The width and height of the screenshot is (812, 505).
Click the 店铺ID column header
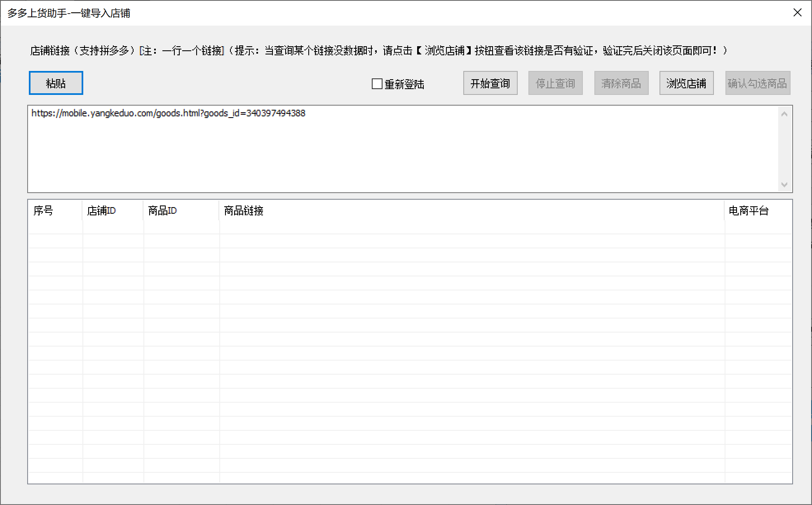pos(101,211)
